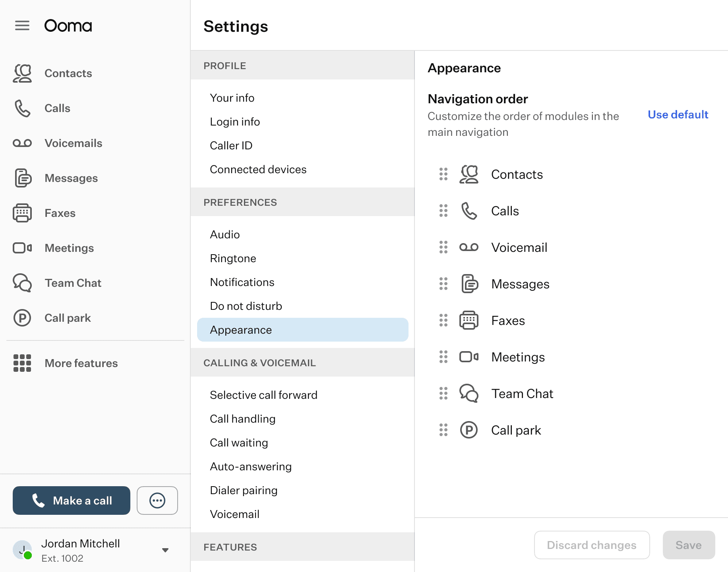This screenshot has height=572, width=728.
Task: Open the hamburger menu icon
Action: click(22, 26)
